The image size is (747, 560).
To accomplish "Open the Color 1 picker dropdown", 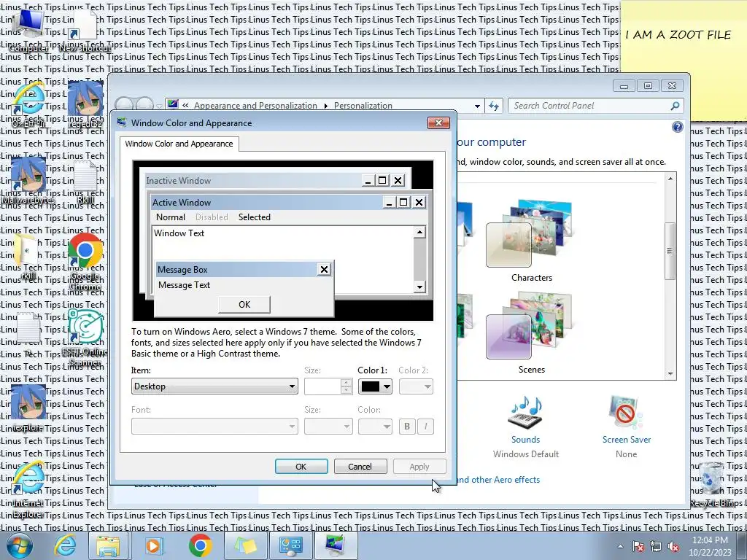I will tap(375, 386).
